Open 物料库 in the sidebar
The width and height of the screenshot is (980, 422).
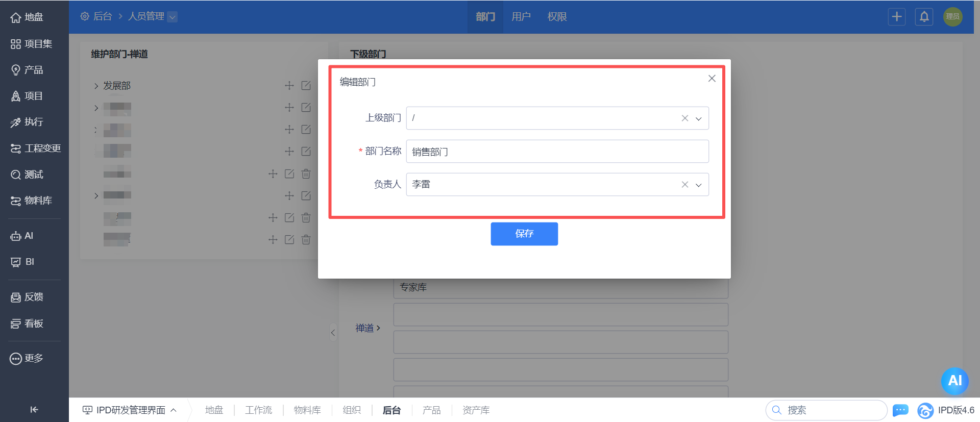[31, 201]
